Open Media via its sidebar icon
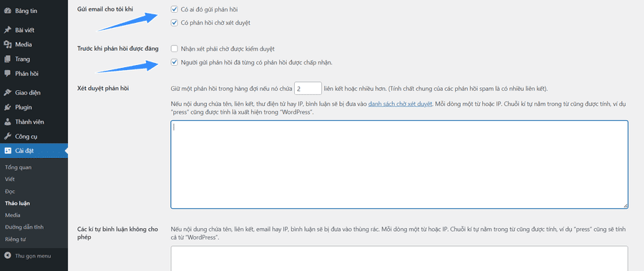The height and width of the screenshot is (271, 644). (7, 44)
